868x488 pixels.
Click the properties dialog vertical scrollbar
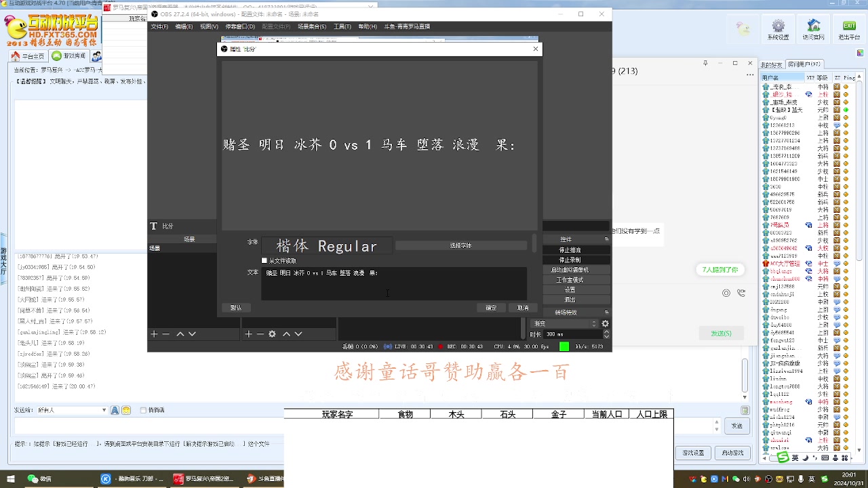click(x=534, y=244)
